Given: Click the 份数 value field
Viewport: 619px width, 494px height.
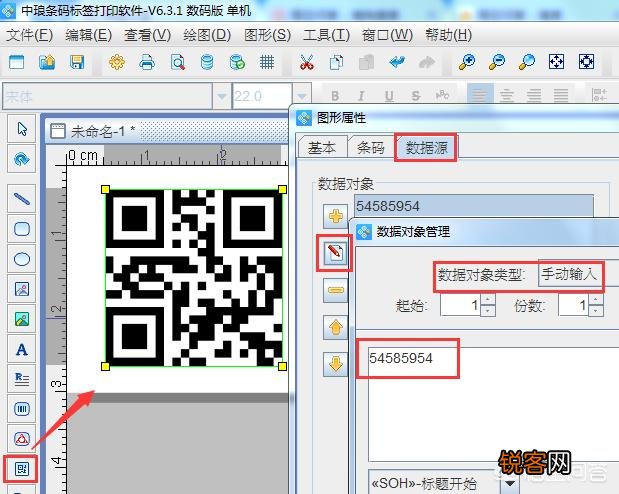Looking at the screenshot, I should coord(573,305).
